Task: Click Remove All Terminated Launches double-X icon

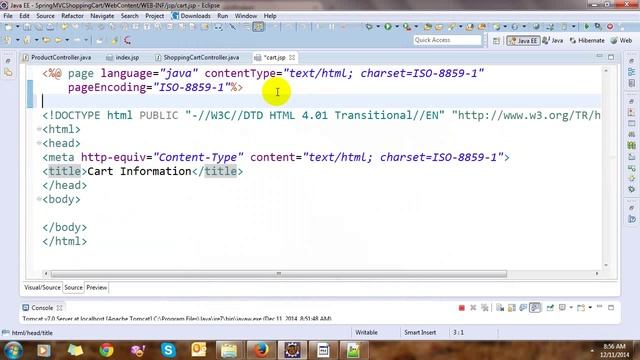Action: pyautogui.click(x=484, y=308)
